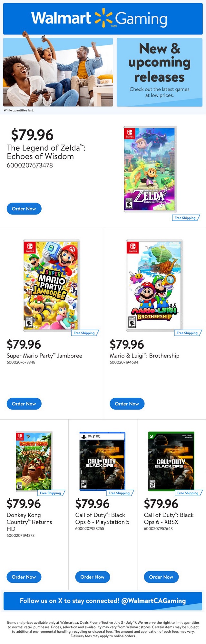The width and height of the screenshot is (206, 644).
Task: Open the Super Mario Party Jamboree cover image
Action: (x=52, y=285)
